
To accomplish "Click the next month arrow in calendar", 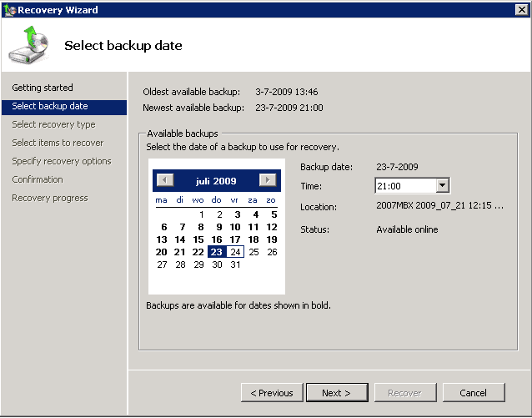I will (267, 180).
